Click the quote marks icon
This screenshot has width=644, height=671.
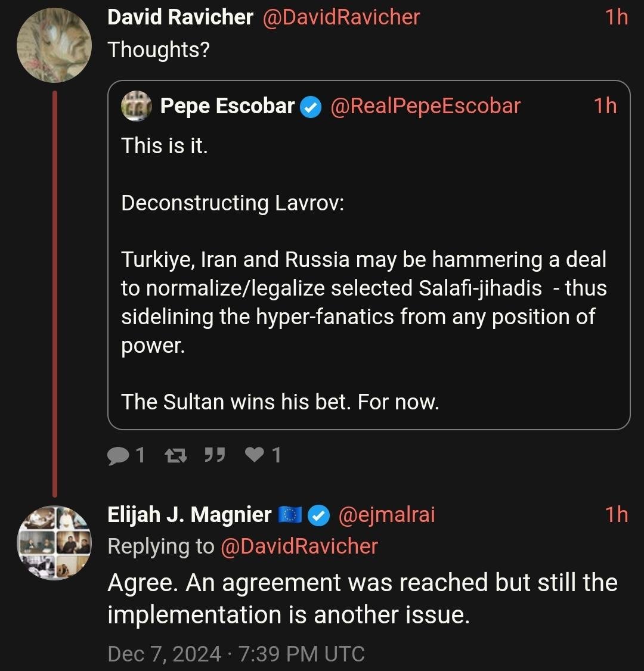(x=214, y=456)
